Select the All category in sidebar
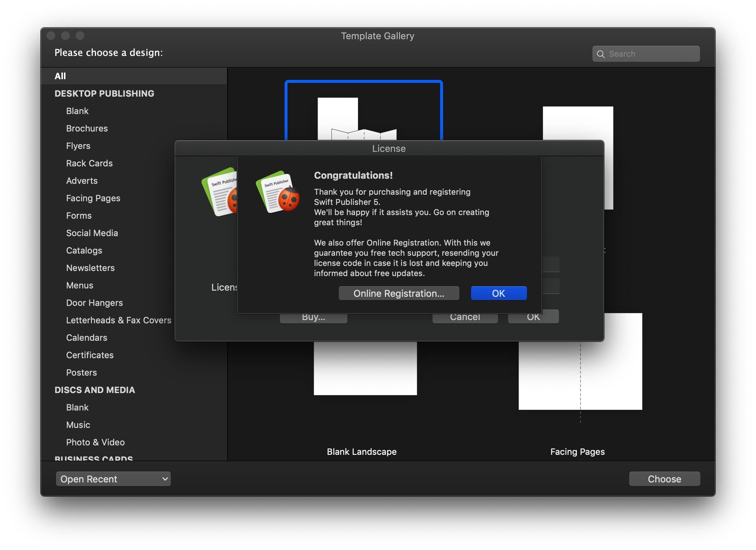Screen dimensions: 756x550 pos(60,76)
